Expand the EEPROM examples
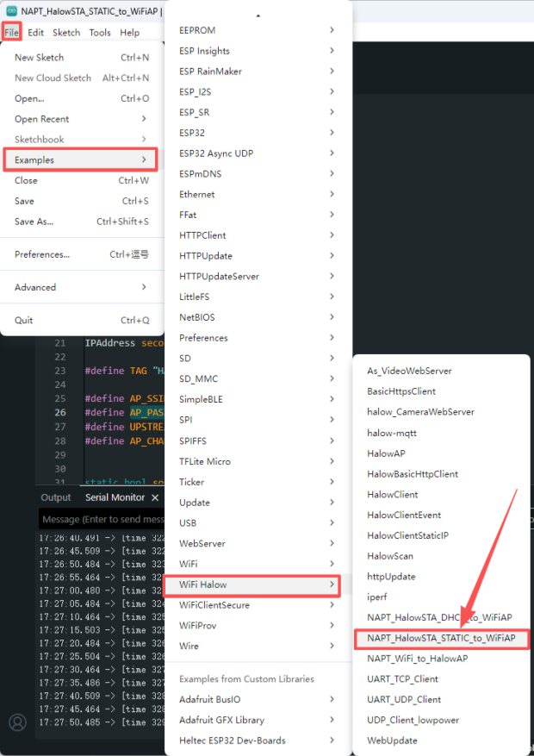 (258, 30)
